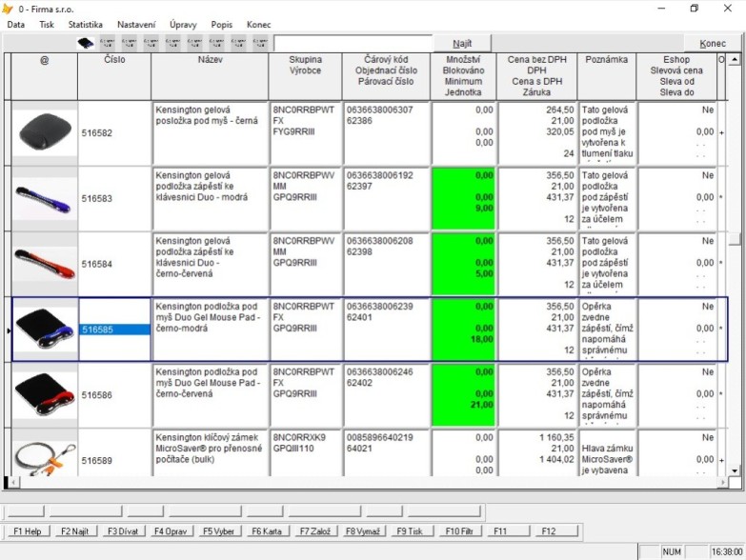Open the Statistika menu
Viewport: 746px width, 560px height.
[x=85, y=25]
